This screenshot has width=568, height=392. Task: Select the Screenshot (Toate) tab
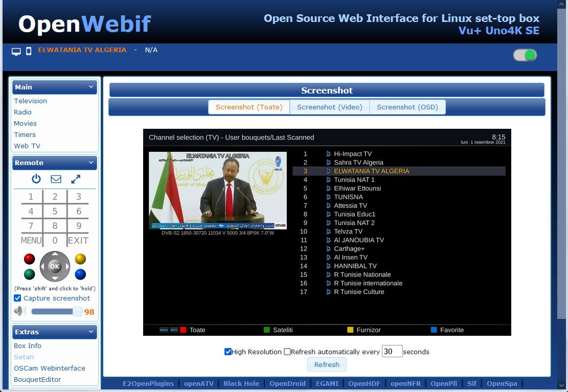tap(249, 107)
